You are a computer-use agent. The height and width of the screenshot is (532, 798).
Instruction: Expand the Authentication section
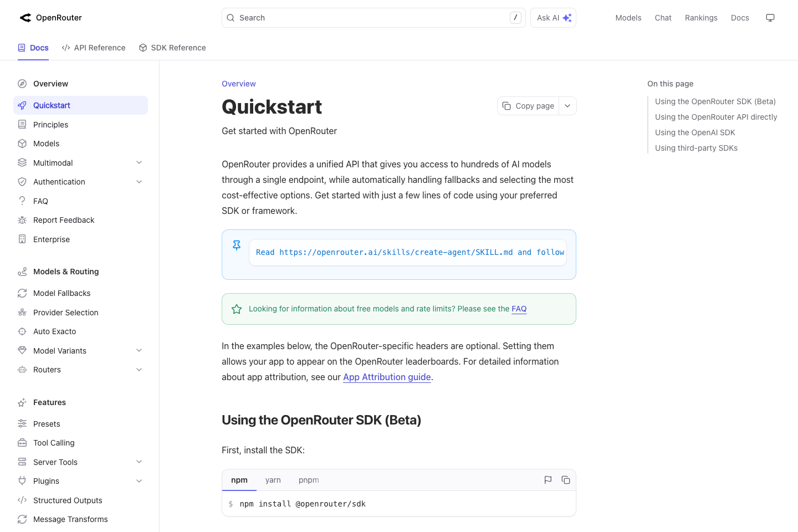139,181
